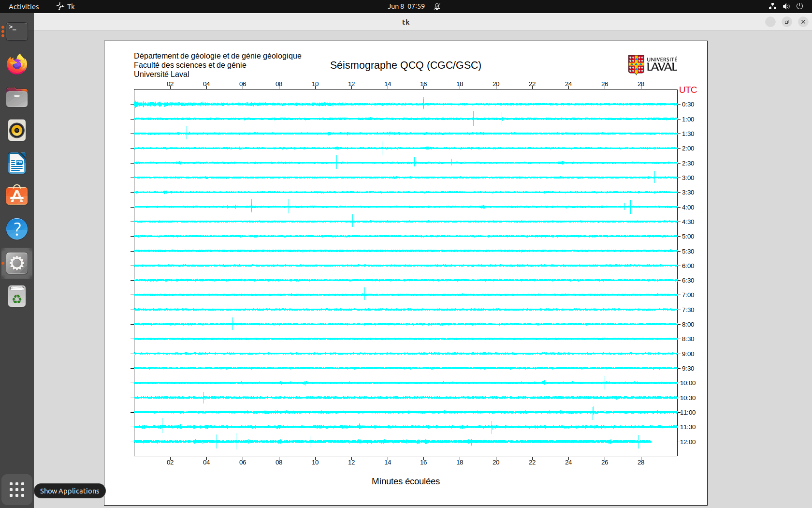Click the red UTC label
812x508 pixels.
pos(688,90)
